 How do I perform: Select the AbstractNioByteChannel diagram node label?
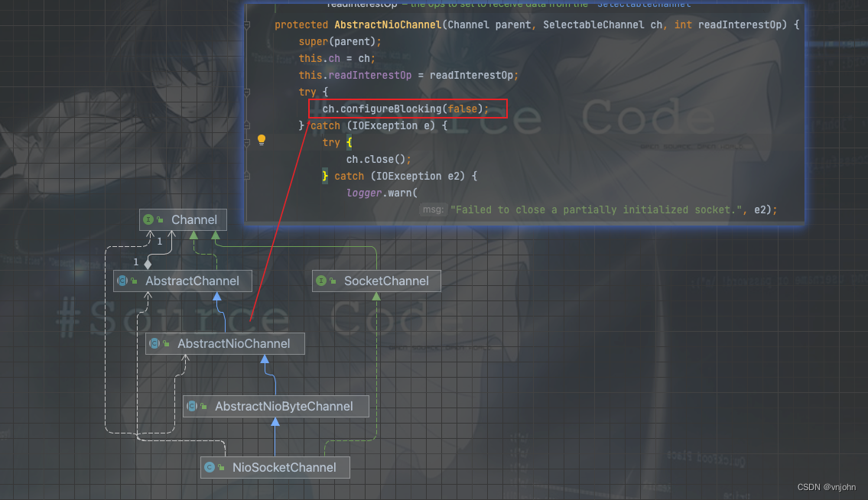coord(284,407)
